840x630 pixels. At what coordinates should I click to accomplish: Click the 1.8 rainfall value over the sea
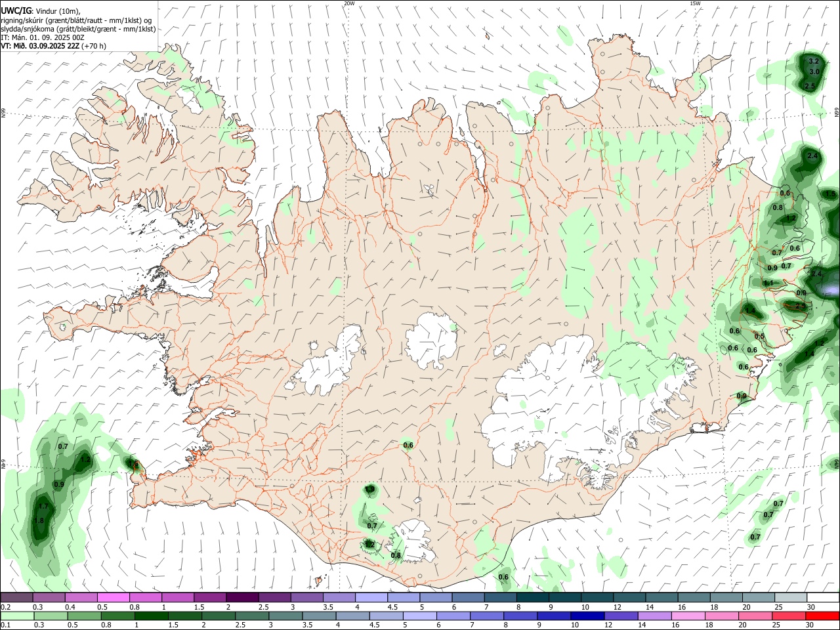tap(38, 520)
